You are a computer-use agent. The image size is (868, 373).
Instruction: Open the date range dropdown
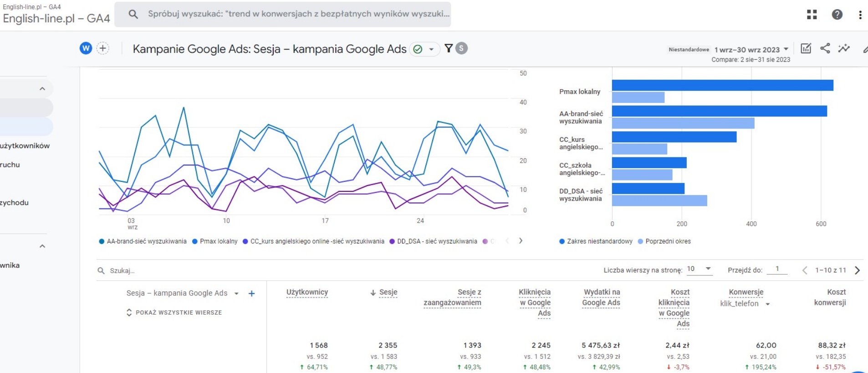pyautogui.click(x=751, y=50)
